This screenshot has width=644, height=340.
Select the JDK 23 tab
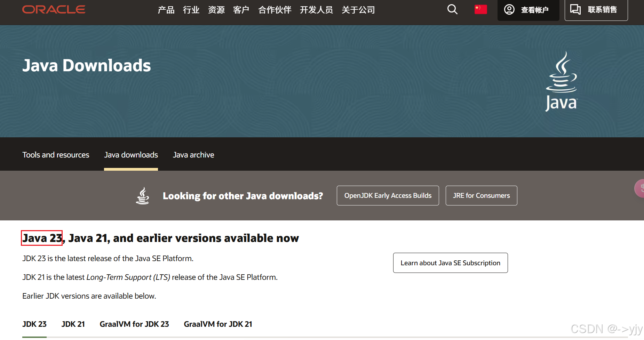(x=34, y=324)
